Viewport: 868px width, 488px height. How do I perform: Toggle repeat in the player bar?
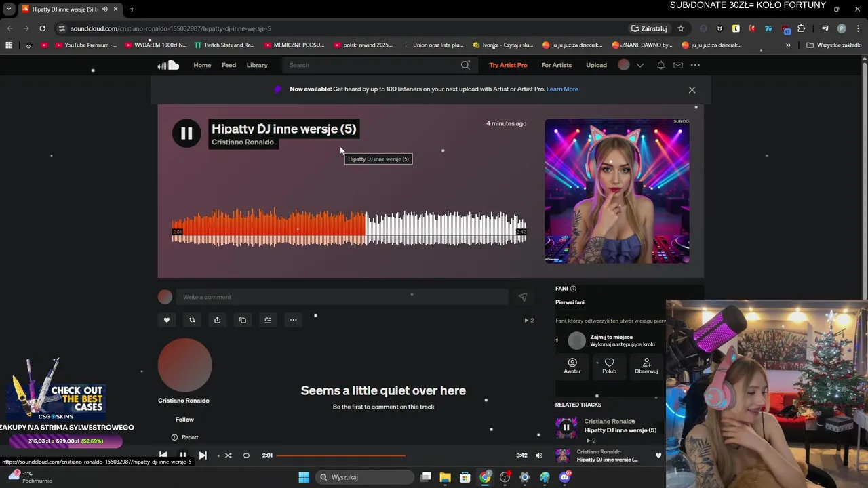[246, 455]
